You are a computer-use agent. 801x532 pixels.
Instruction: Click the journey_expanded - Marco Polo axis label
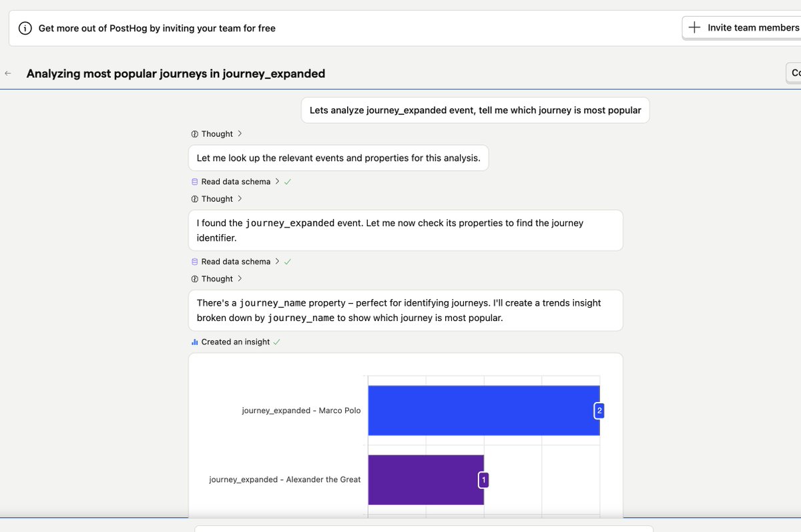pyautogui.click(x=301, y=411)
